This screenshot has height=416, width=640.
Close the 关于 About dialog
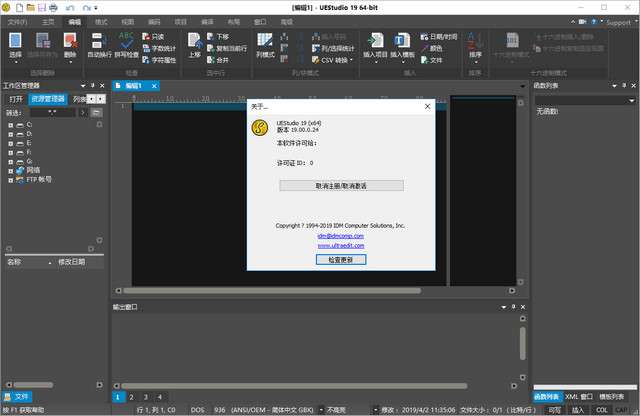(427, 107)
